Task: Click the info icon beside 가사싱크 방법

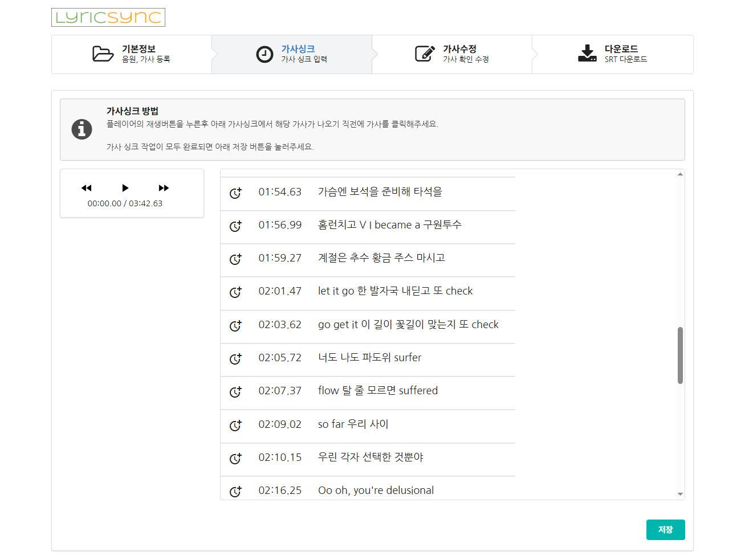Action: click(x=82, y=129)
